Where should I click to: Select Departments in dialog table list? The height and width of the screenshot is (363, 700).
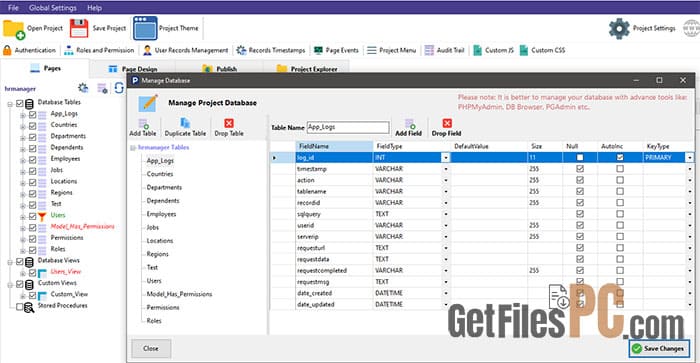[x=164, y=188]
